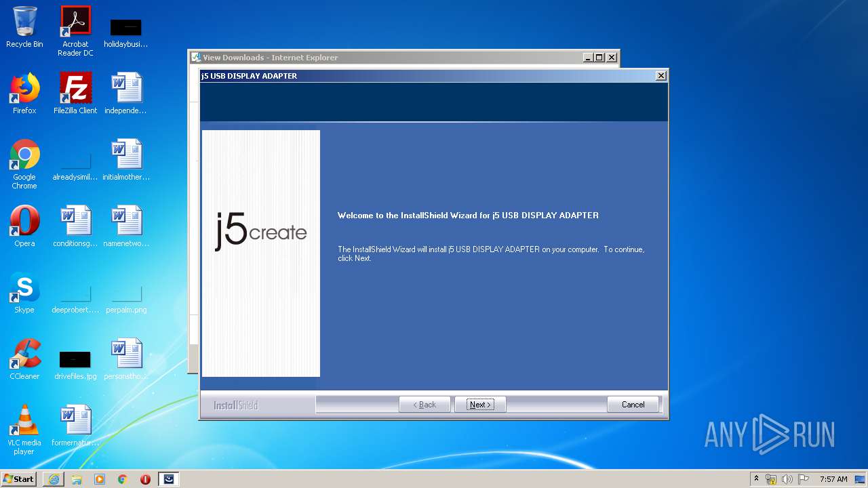Select the CCleaner desktop shortcut

pos(24,359)
